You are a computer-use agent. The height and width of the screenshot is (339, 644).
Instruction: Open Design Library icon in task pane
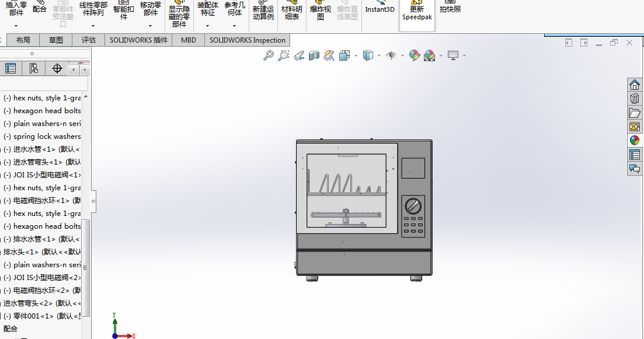point(635,99)
